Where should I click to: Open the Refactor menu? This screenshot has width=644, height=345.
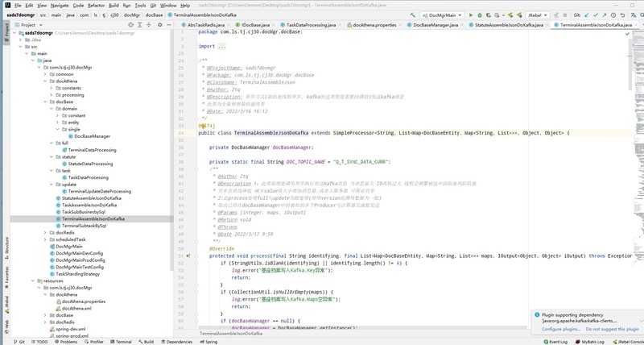tap(96, 6)
